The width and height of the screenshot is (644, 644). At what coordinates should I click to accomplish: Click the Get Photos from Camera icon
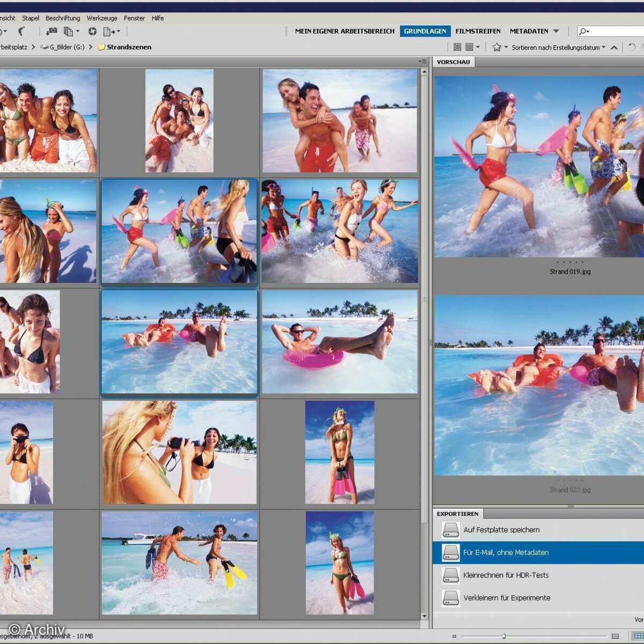point(52,32)
